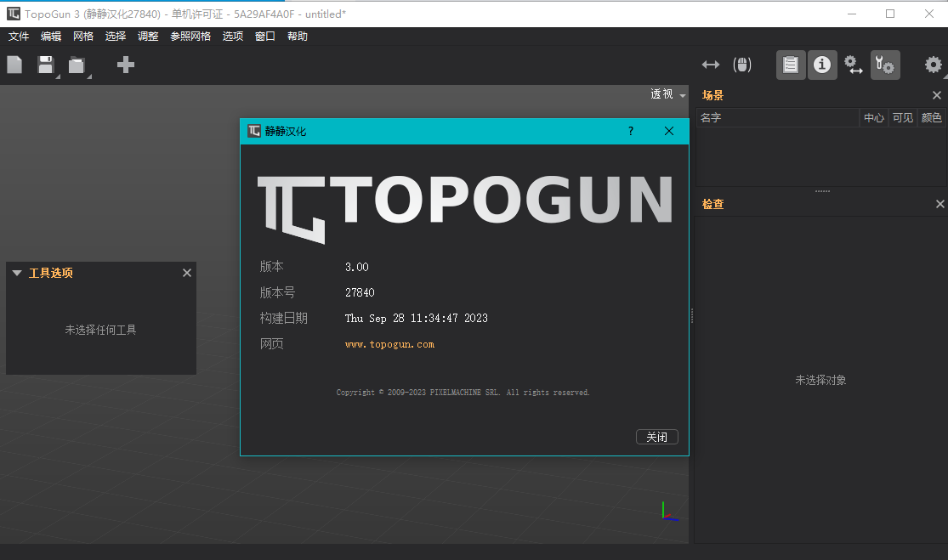The image size is (948, 560).
Task: Collapse the 工具选项 panel triangle
Action: click(17, 273)
